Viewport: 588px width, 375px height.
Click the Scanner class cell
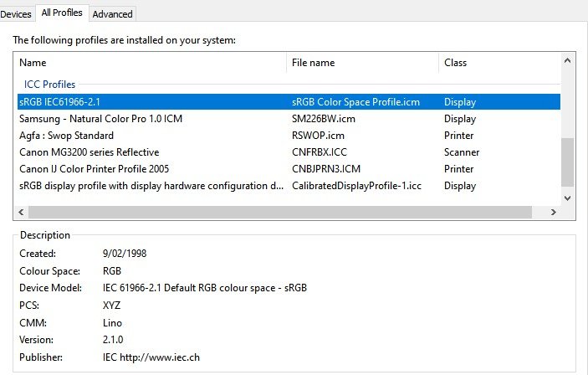462,152
